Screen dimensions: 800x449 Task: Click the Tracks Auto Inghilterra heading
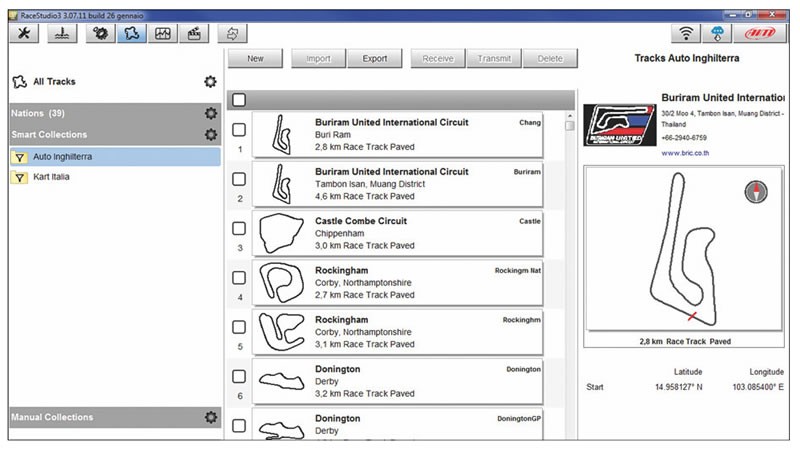pos(687,58)
